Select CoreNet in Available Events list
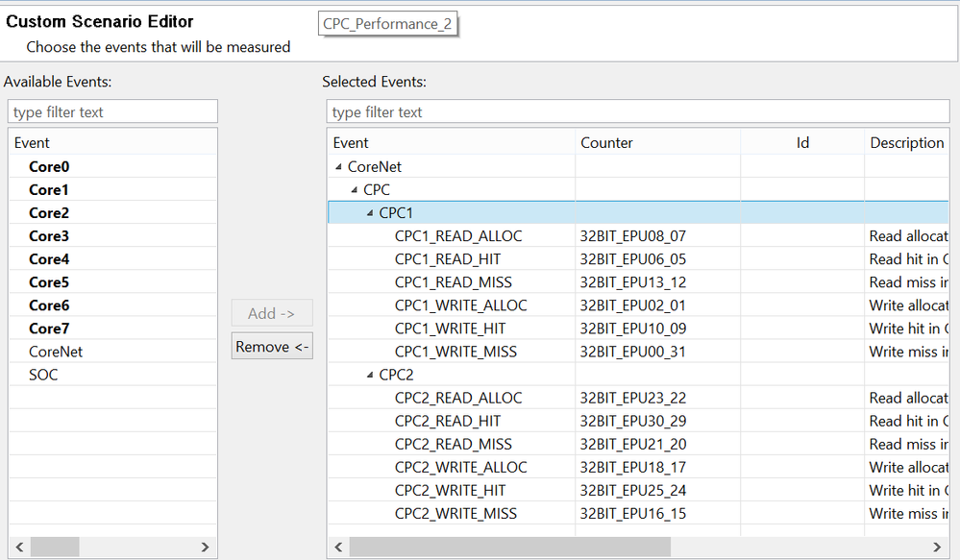This screenshot has height=560, width=960. coord(56,352)
